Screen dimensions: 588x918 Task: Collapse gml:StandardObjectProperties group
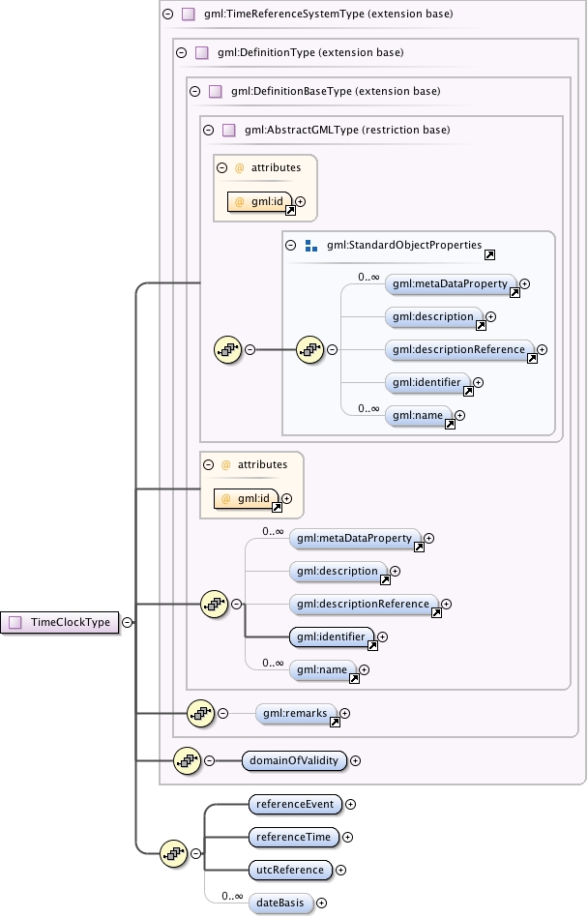[x=290, y=246]
